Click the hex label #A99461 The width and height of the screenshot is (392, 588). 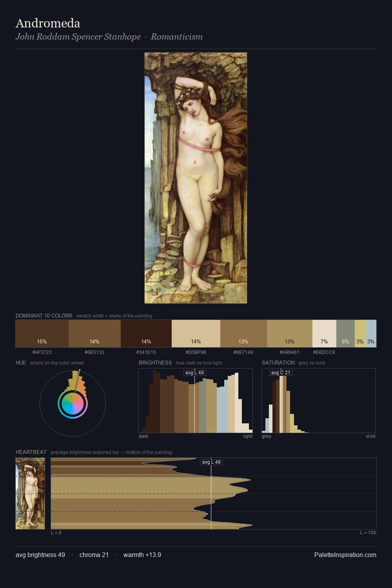pos(290,352)
